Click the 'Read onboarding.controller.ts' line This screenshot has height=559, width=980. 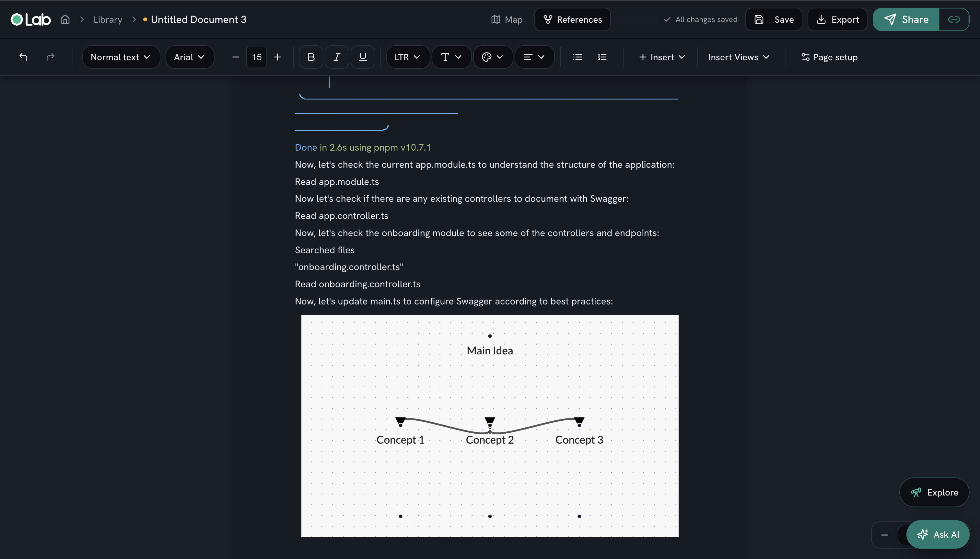(x=358, y=284)
